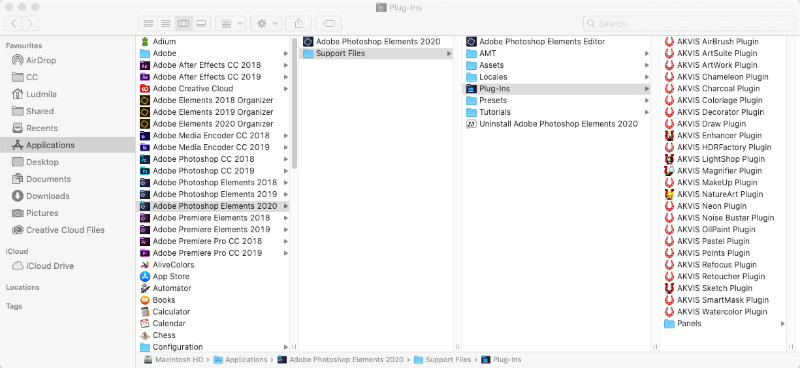Select AKVIS Watercolor Plugin
This screenshot has width=800, height=368.
click(x=716, y=311)
